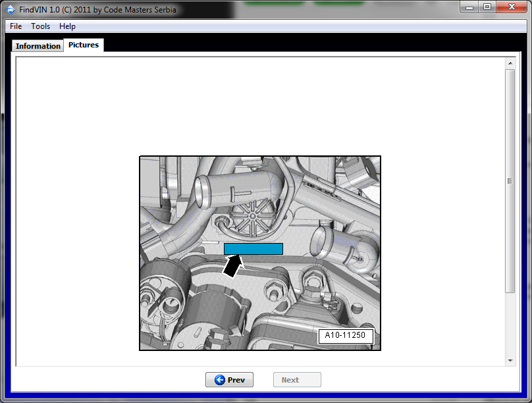This screenshot has height=403, width=532.
Task: Minimize the FindVIN window
Action: click(469, 7)
